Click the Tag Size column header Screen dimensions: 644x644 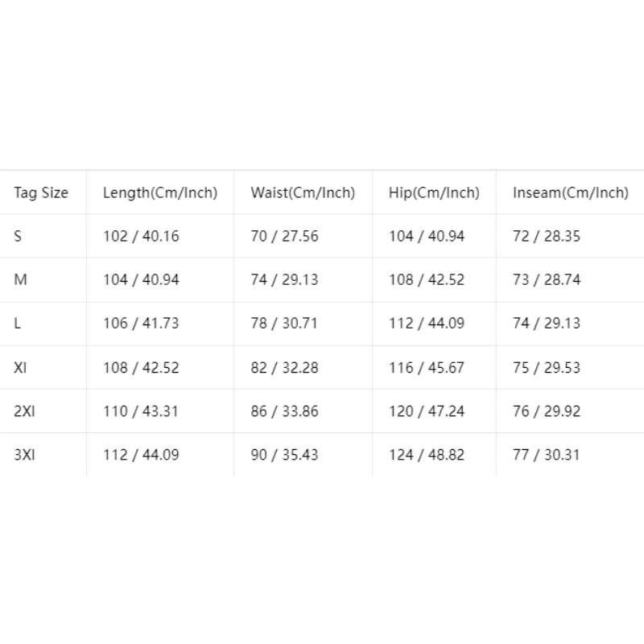point(41,192)
